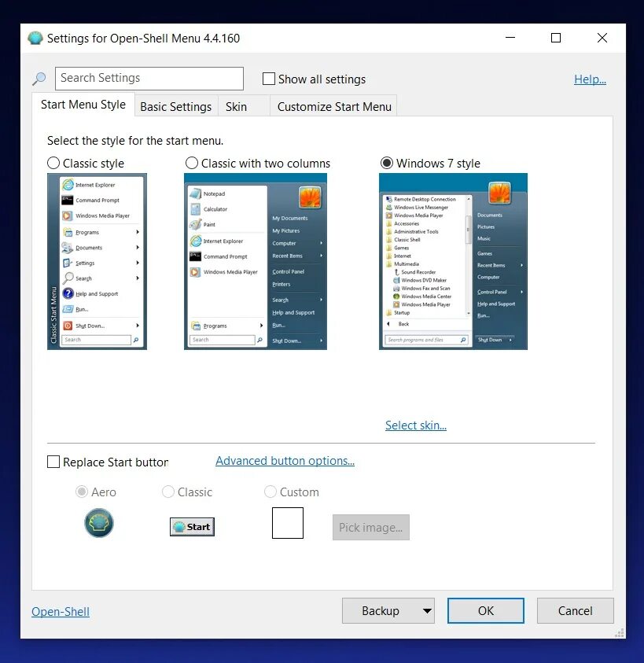Viewport: 644px width, 663px height.
Task: Select the Classic style radio button
Action: click(53, 163)
